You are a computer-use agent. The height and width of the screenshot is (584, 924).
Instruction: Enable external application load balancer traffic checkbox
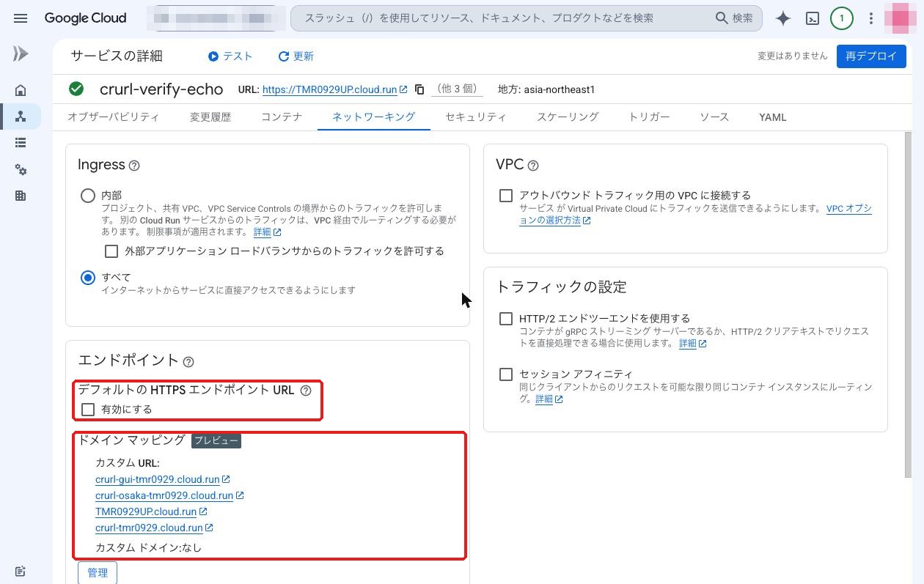pos(111,251)
